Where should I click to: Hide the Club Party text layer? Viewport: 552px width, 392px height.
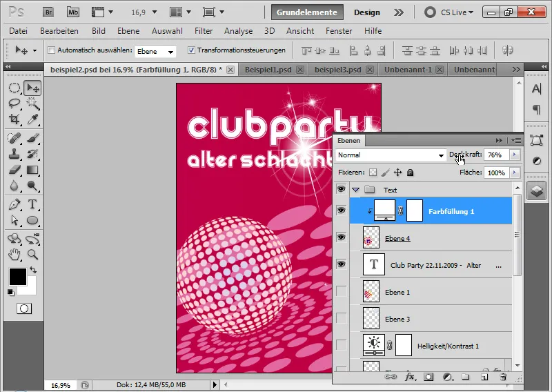coord(341,264)
